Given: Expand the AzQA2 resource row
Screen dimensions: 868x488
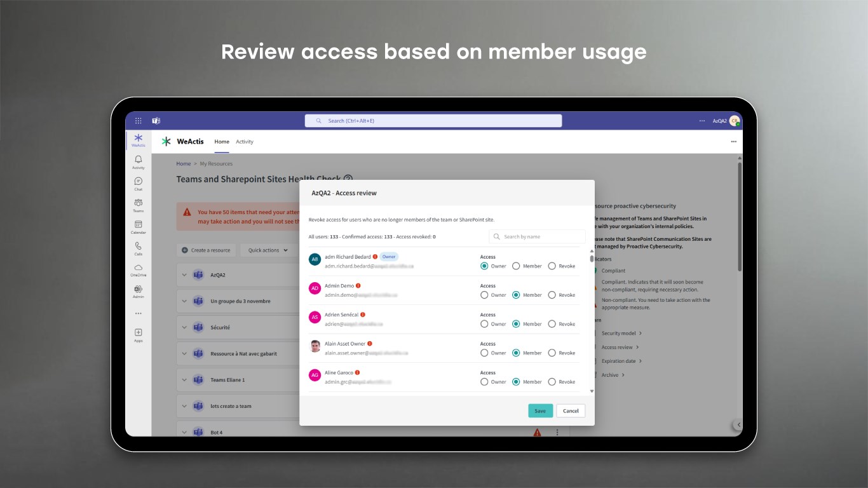Looking at the screenshot, I should pos(184,275).
